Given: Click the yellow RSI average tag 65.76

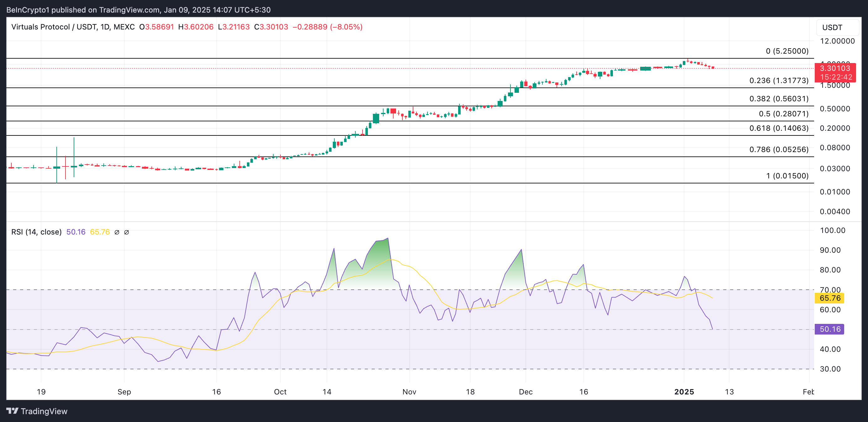Looking at the screenshot, I should 829,298.
